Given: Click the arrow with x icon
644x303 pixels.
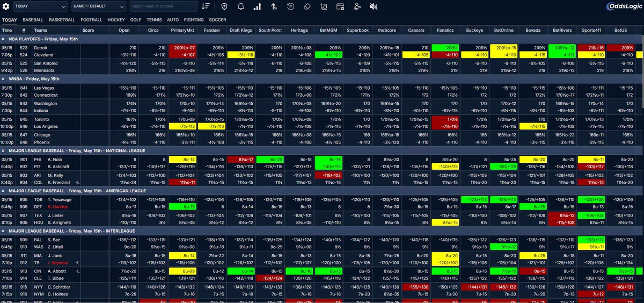Looking at the screenshot, I should (x=274, y=6).
